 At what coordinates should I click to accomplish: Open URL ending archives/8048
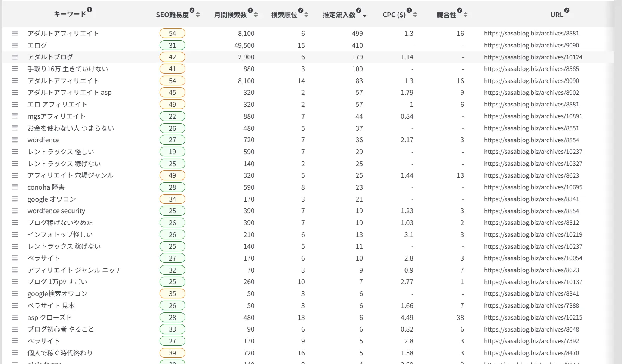click(x=532, y=329)
